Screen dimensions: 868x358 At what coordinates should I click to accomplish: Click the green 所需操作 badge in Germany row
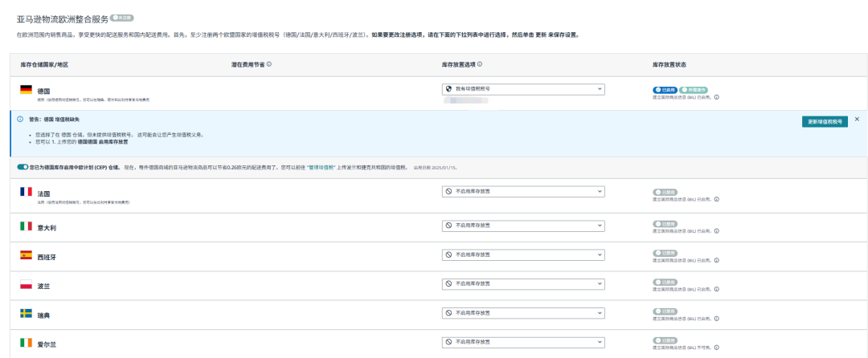(x=693, y=90)
